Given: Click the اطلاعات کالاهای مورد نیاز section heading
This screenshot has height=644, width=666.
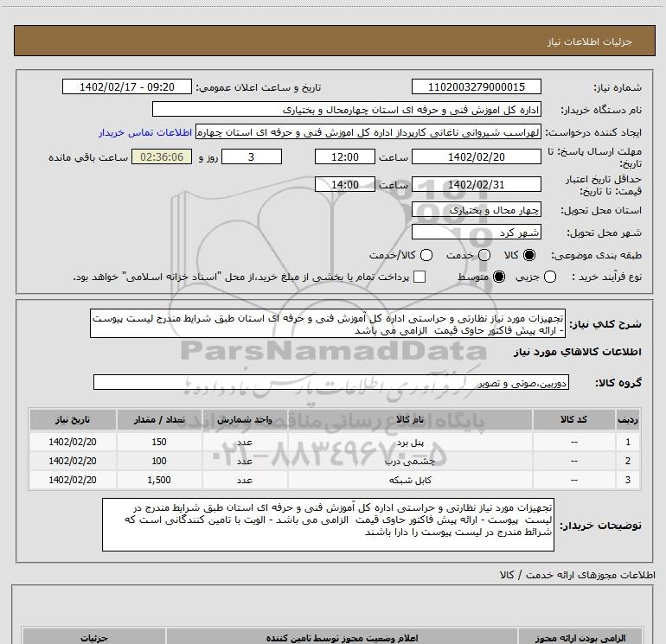Looking at the screenshot, I should (x=577, y=352).
